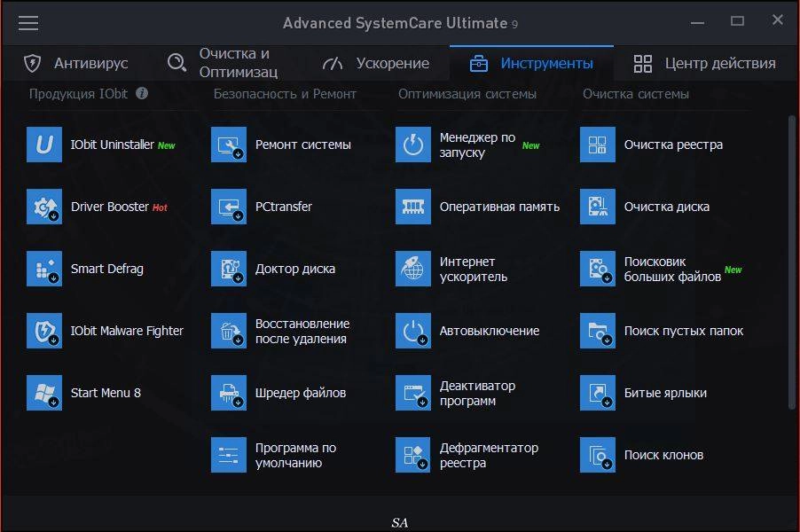Click the Шредер файлов icon
The image size is (800, 532).
point(229,393)
